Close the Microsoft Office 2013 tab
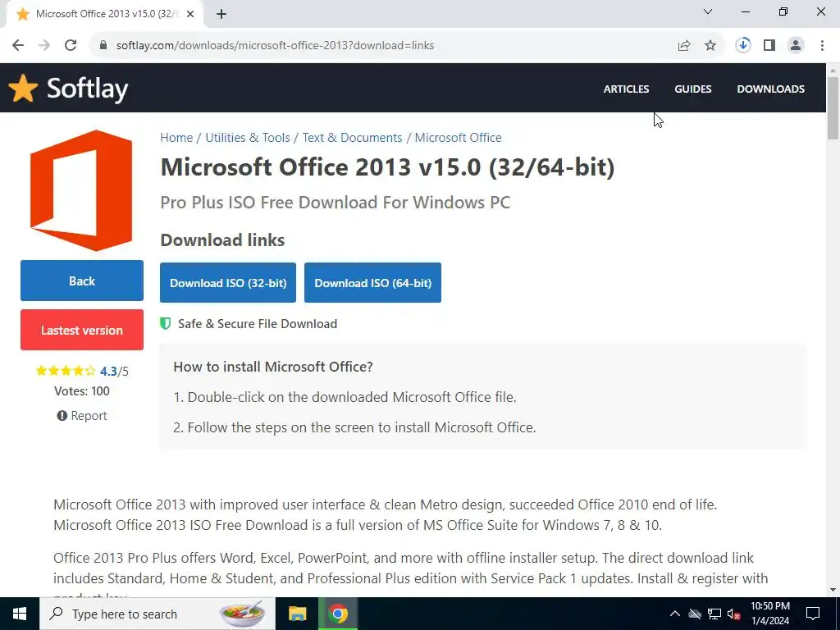Image resolution: width=840 pixels, height=630 pixels. tap(190, 15)
